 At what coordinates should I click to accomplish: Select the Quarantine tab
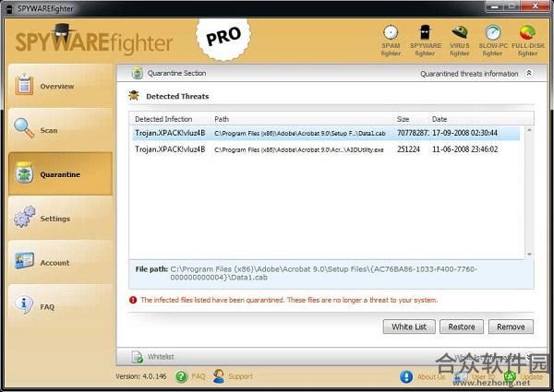(60, 173)
